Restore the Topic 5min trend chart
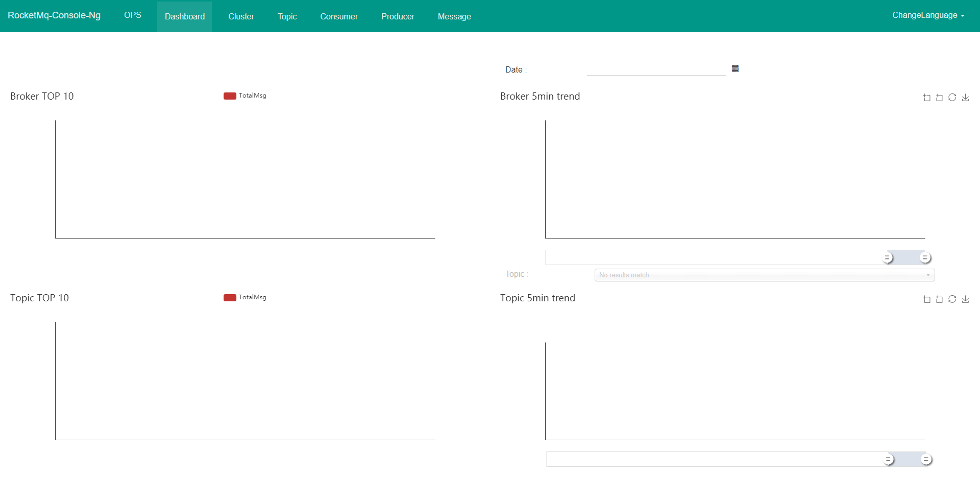 coord(952,299)
